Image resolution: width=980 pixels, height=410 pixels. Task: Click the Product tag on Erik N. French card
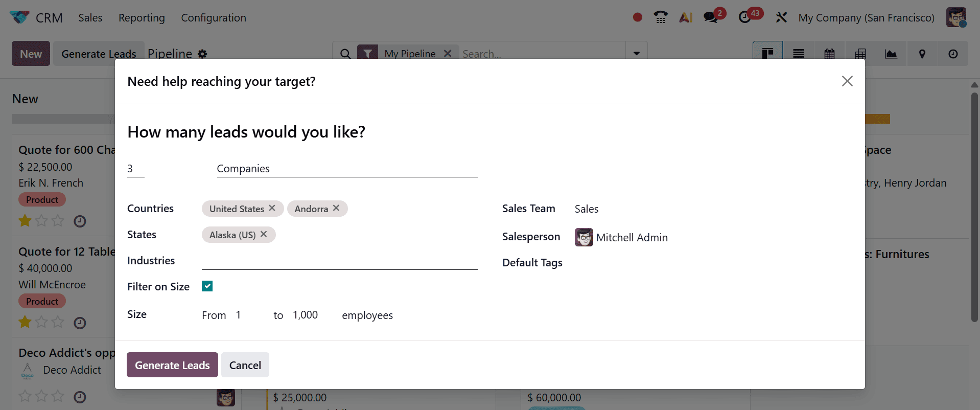(42, 199)
